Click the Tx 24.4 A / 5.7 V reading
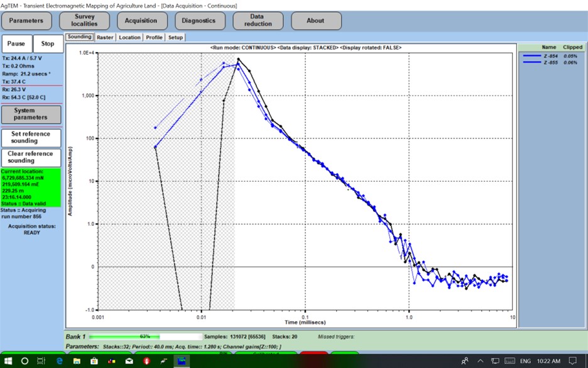Image resolution: width=588 pixels, height=368 pixels. tap(22, 59)
